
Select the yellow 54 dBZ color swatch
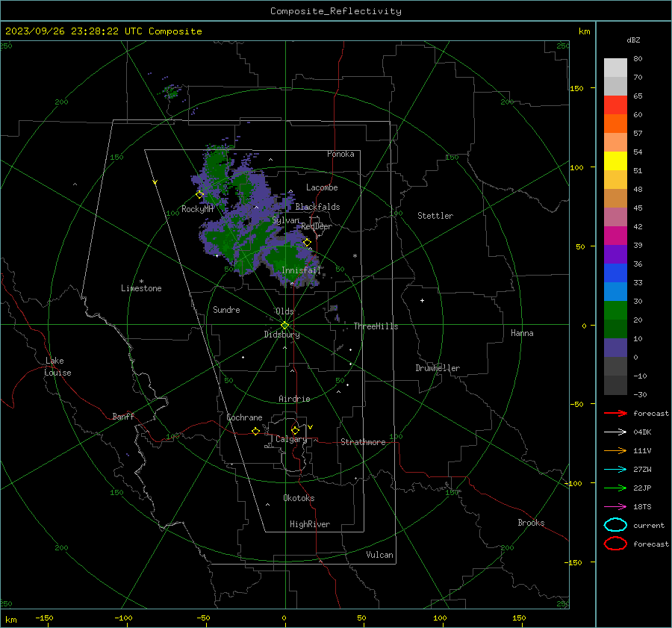(615, 161)
